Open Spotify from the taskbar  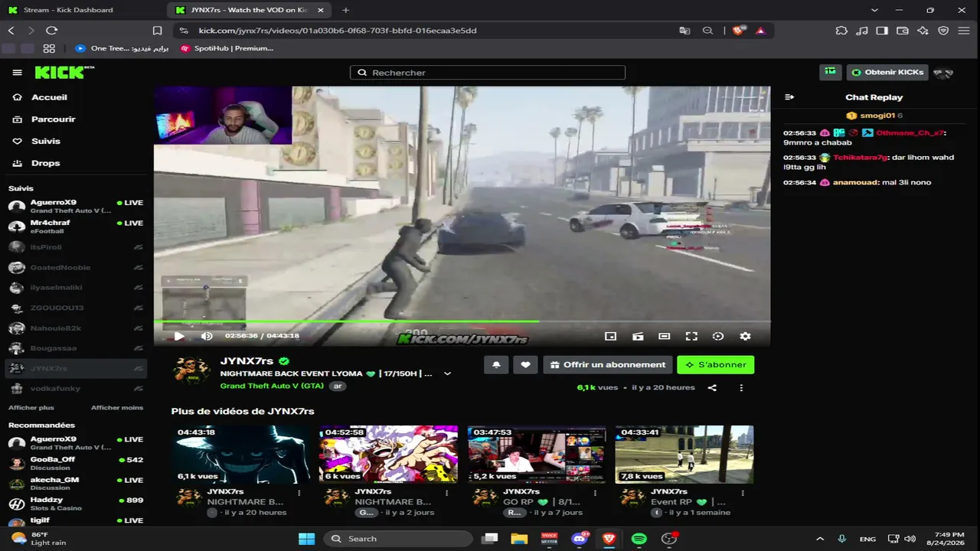tap(639, 539)
